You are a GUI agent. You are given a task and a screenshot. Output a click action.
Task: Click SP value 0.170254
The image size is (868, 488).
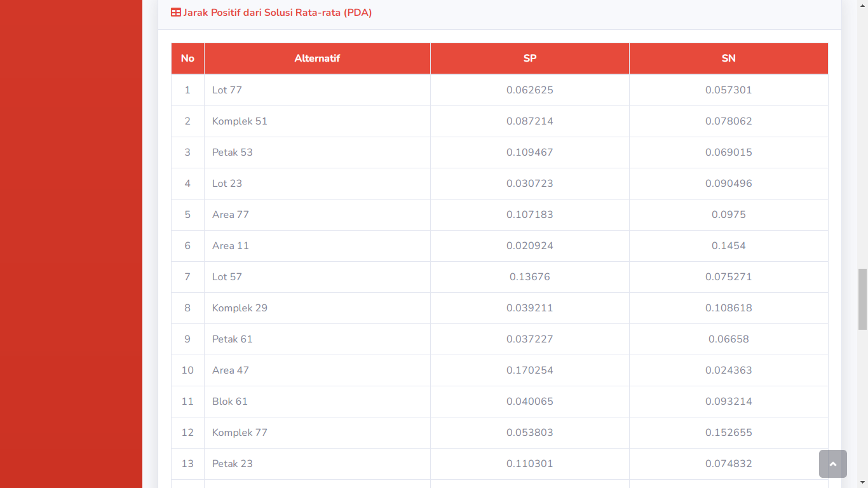point(530,370)
